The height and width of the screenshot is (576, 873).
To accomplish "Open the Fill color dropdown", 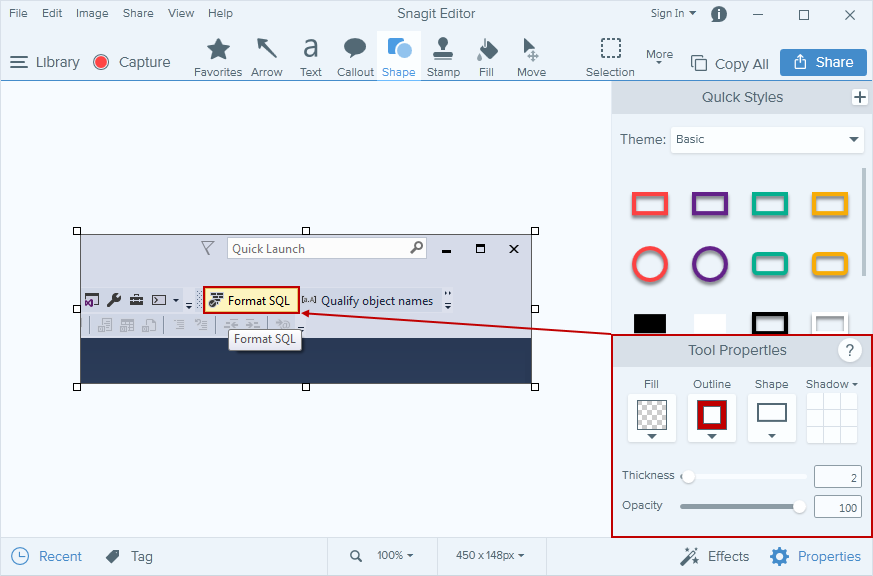I will point(651,419).
